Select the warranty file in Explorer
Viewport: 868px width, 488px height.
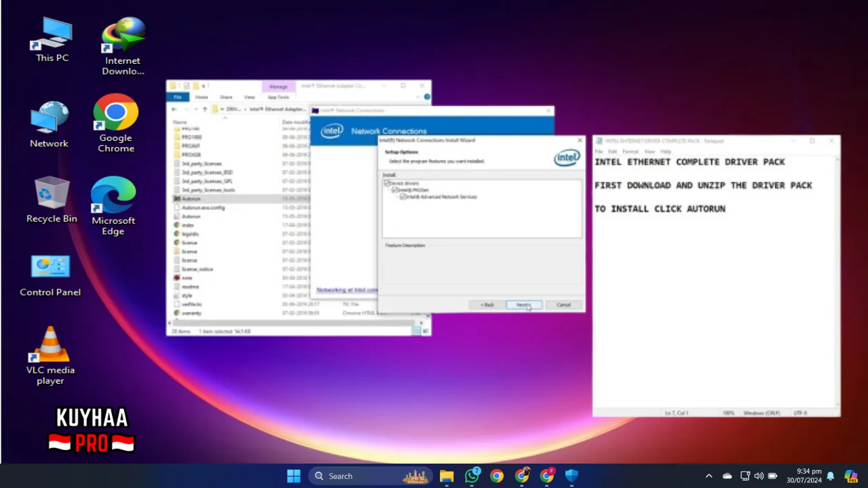click(192, 313)
